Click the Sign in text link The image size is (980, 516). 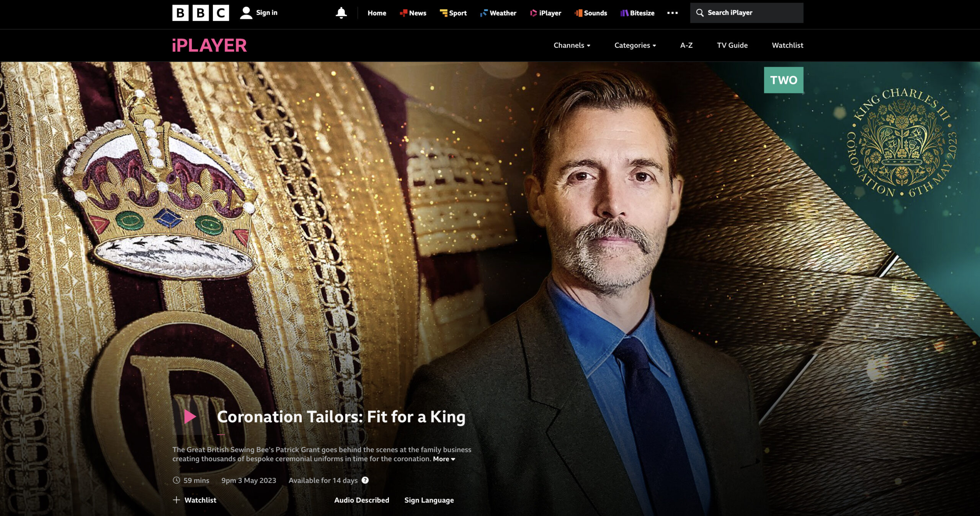coord(266,13)
